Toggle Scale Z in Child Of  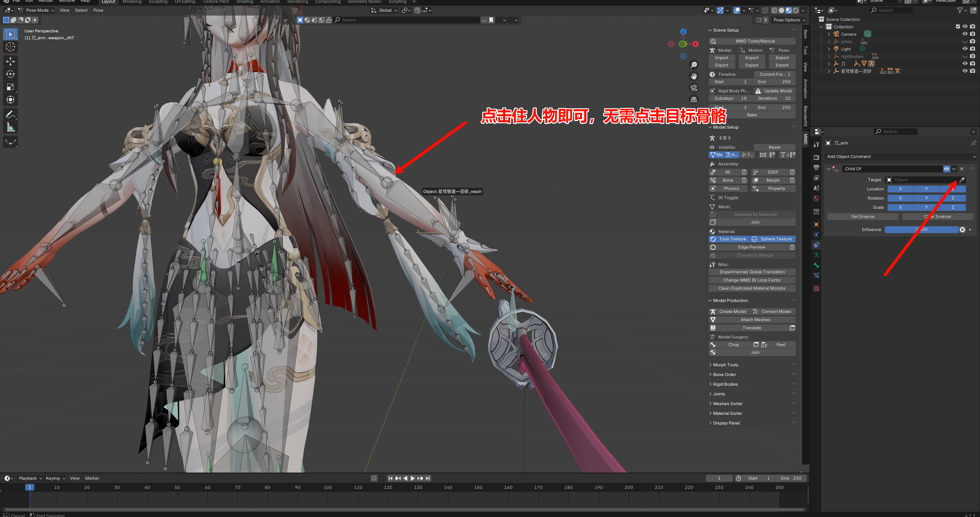[953, 207]
